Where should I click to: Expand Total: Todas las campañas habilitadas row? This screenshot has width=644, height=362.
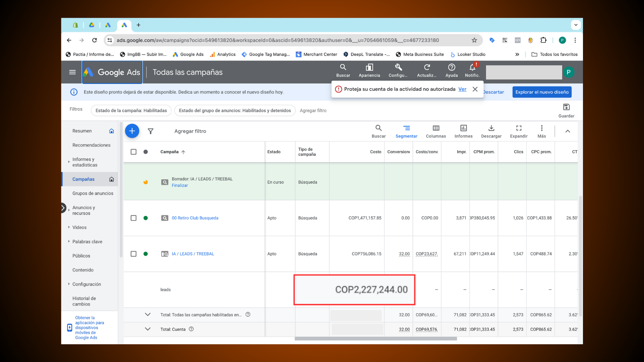pos(148,315)
